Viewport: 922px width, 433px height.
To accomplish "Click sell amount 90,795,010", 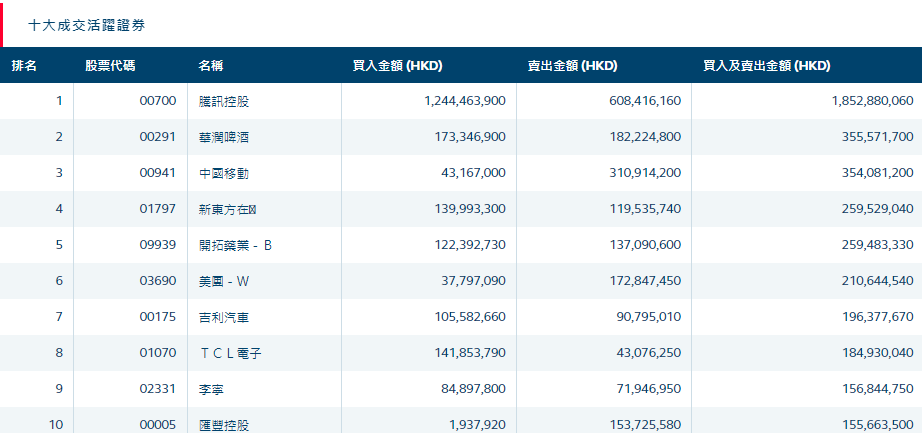I will tap(649, 317).
